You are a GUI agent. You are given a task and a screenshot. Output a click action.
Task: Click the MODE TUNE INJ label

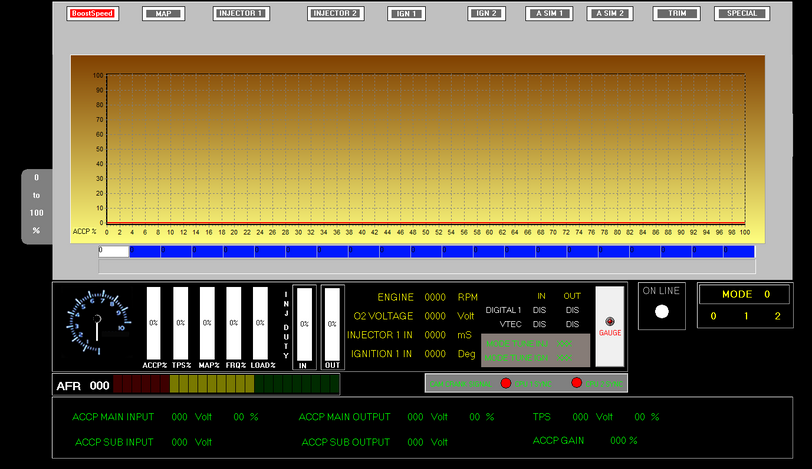(x=517, y=343)
